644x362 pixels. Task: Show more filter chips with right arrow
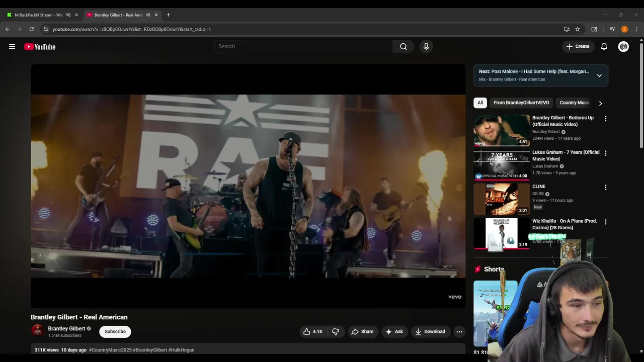[600, 103]
